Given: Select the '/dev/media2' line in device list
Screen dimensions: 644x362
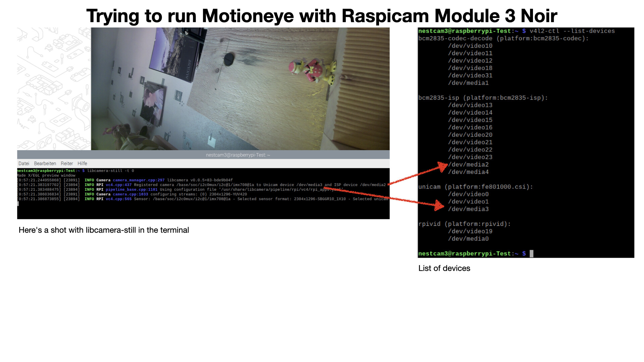Looking at the screenshot, I should click(468, 165).
